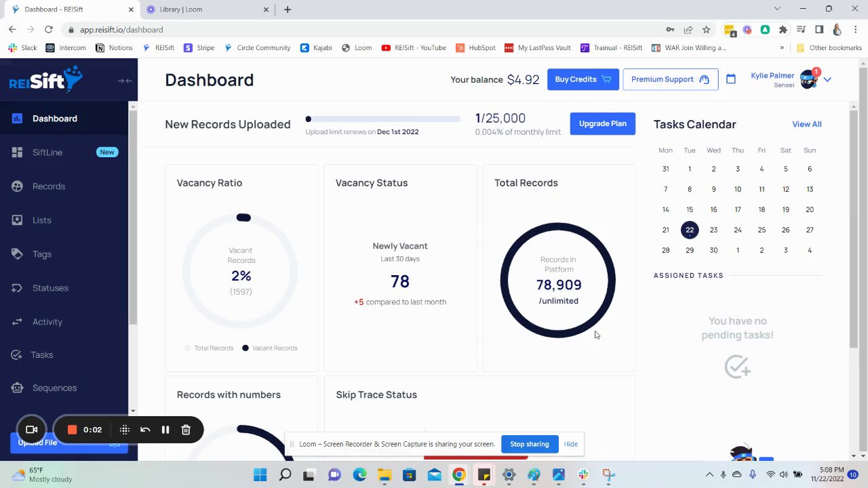Click the Activity arrows icon in sidebar
The height and width of the screenshot is (488, 868).
click(x=17, y=322)
